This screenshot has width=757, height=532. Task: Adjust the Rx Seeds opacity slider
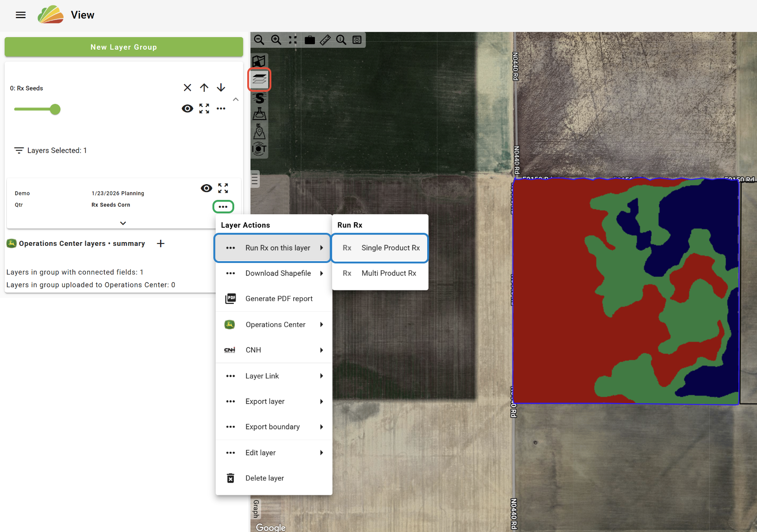[55, 109]
